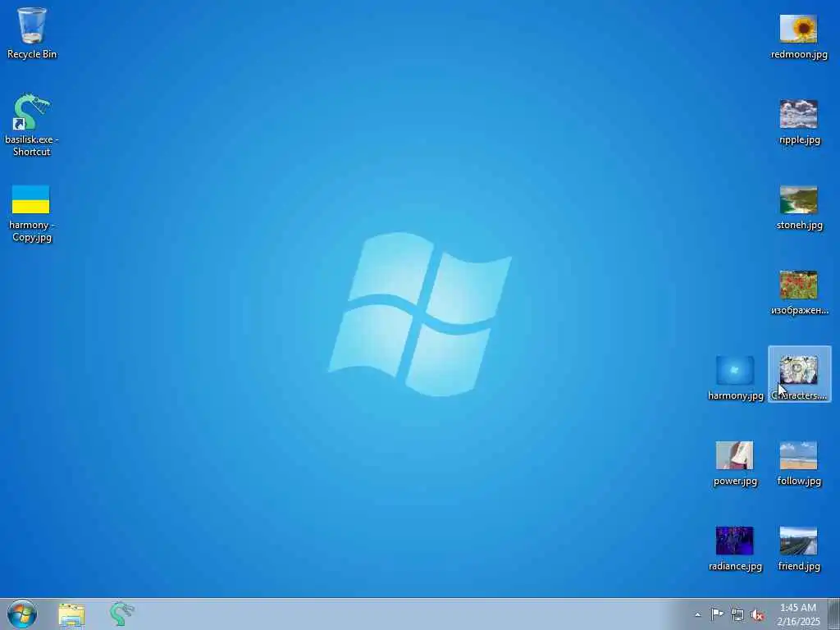Click the ripple.jpg file name label

pyautogui.click(x=799, y=139)
